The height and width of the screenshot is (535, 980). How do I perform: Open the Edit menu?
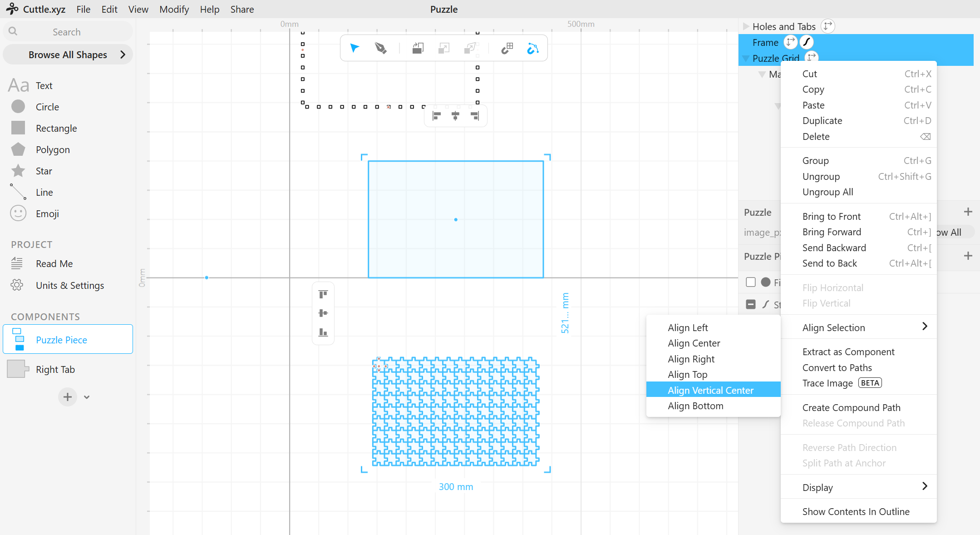click(109, 9)
